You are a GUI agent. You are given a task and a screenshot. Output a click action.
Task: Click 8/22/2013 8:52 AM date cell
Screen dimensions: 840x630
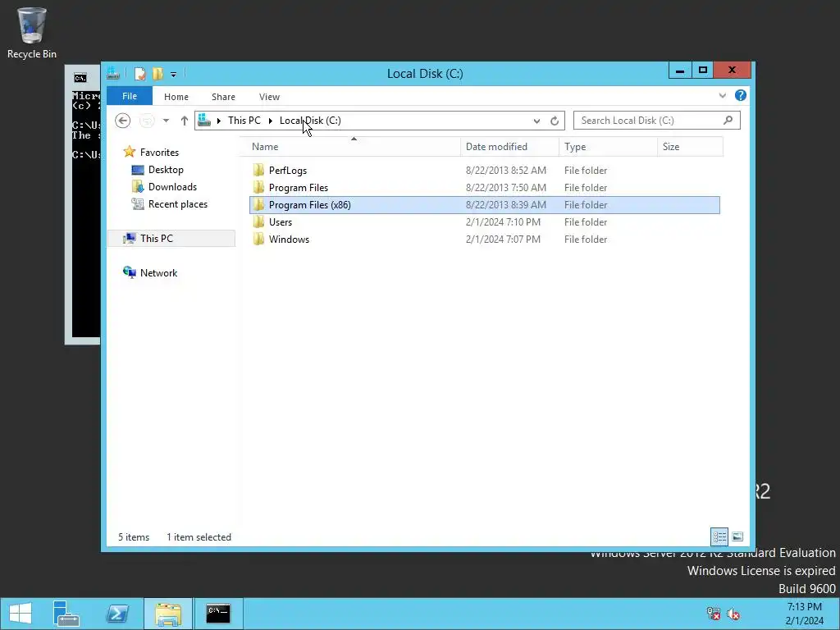click(x=505, y=171)
